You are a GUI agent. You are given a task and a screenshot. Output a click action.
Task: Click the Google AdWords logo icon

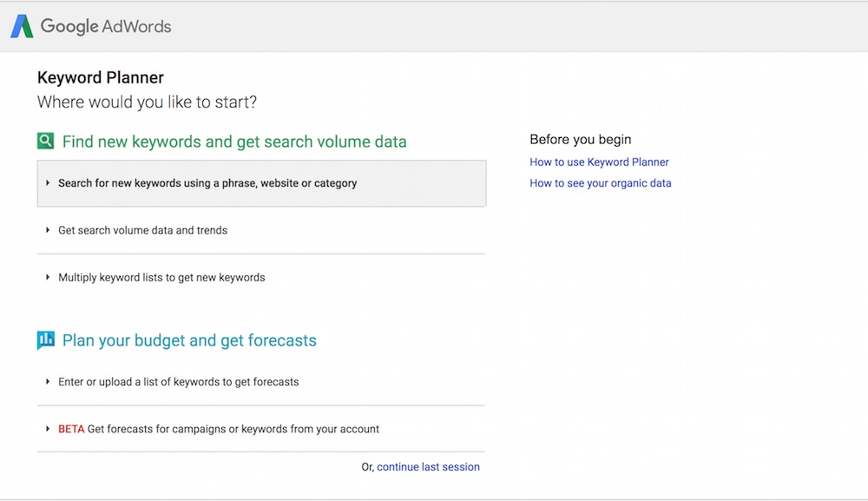coord(23,26)
